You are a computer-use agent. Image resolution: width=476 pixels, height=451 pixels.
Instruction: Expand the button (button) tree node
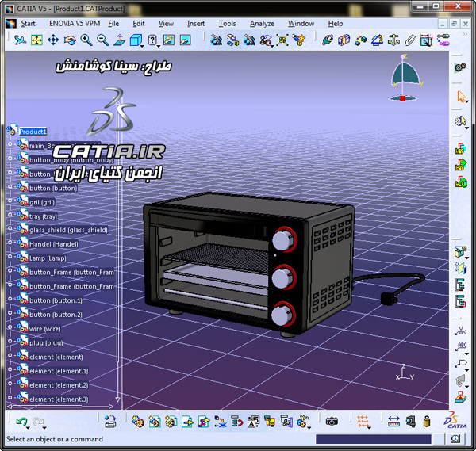[x=10, y=186]
